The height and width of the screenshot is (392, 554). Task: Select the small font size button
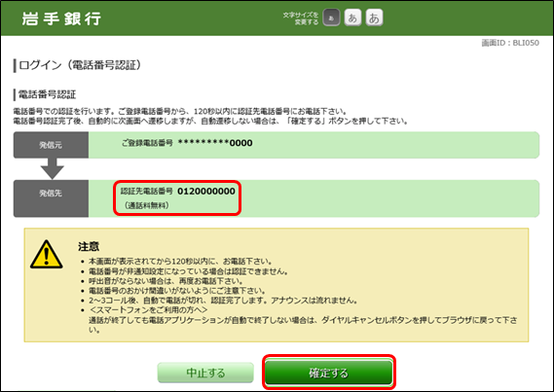click(331, 18)
